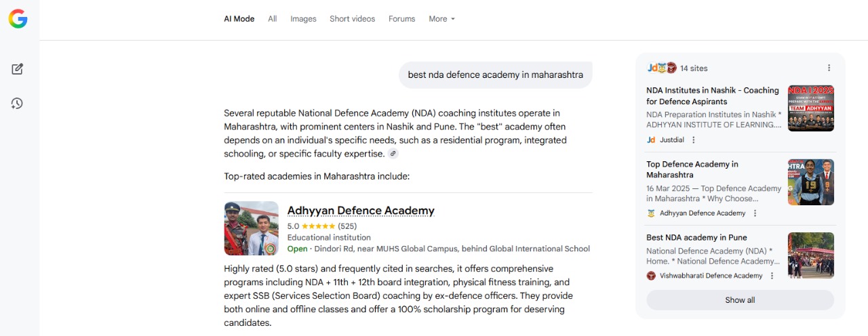The width and height of the screenshot is (868, 336).
Task: Open options beside Adhyyan Defence Academy source
Action: pos(755,213)
